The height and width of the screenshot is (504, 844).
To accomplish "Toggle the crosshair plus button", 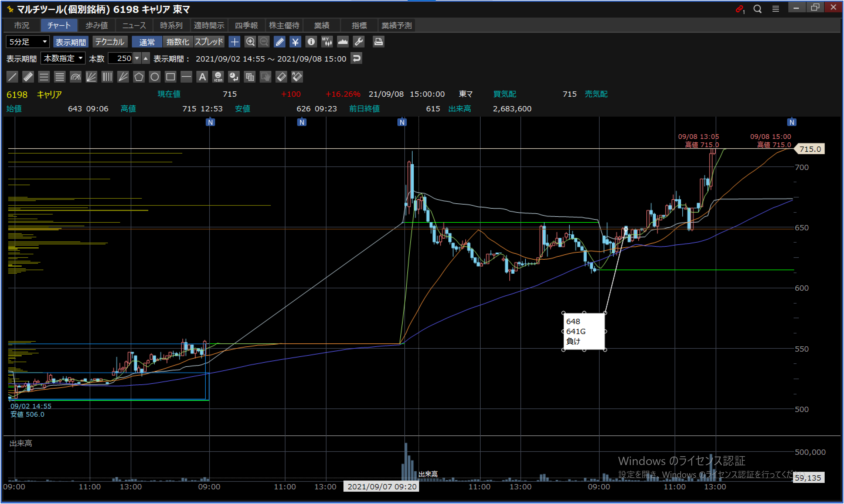I will point(234,42).
